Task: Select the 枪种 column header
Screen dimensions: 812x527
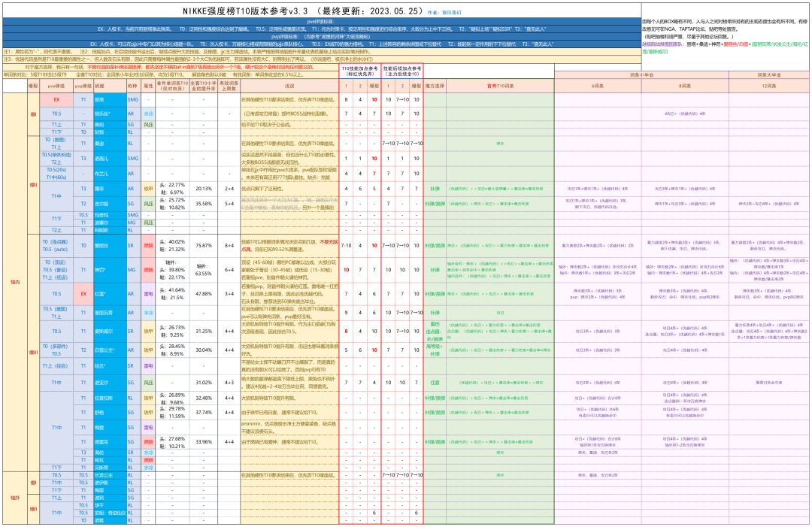Action: coord(132,86)
